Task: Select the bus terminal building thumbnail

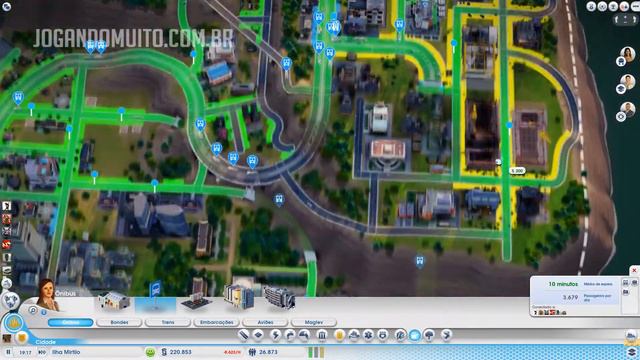Action: point(239,297)
